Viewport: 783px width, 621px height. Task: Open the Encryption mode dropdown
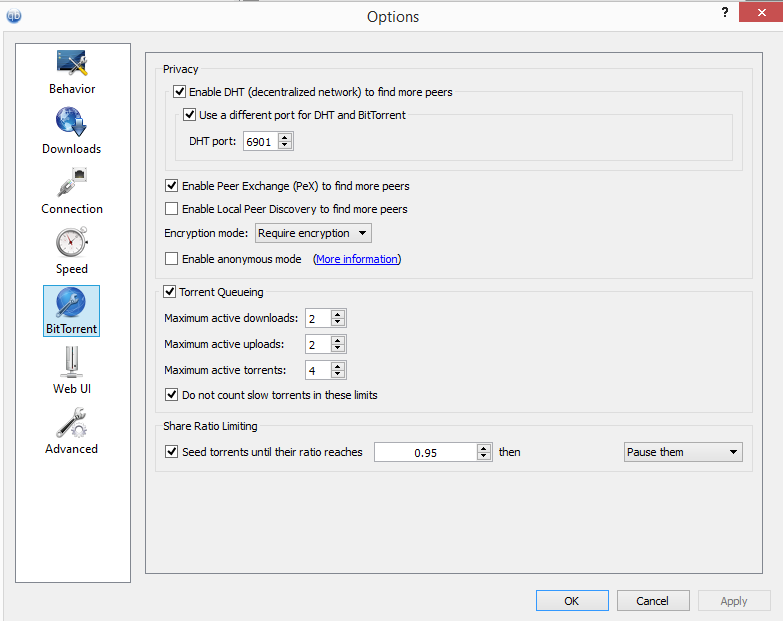pyautogui.click(x=313, y=233)
